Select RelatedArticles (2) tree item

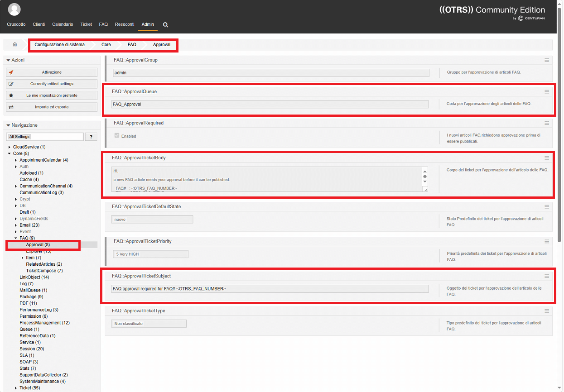[44, 264]
